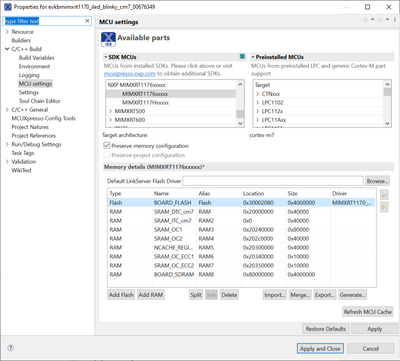Screen dimensions: 400x361
Task: Expand the CTNxxx preinstalled target
Action: point(257,94)
